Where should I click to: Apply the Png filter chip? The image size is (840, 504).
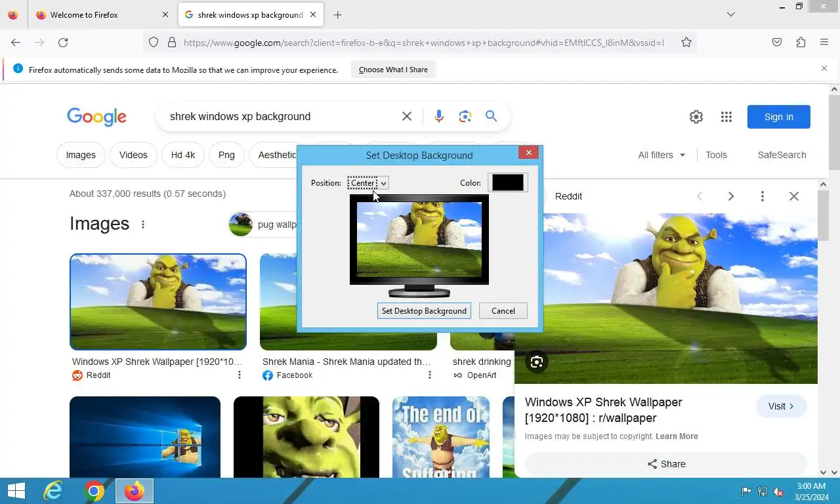click(226, 155)
